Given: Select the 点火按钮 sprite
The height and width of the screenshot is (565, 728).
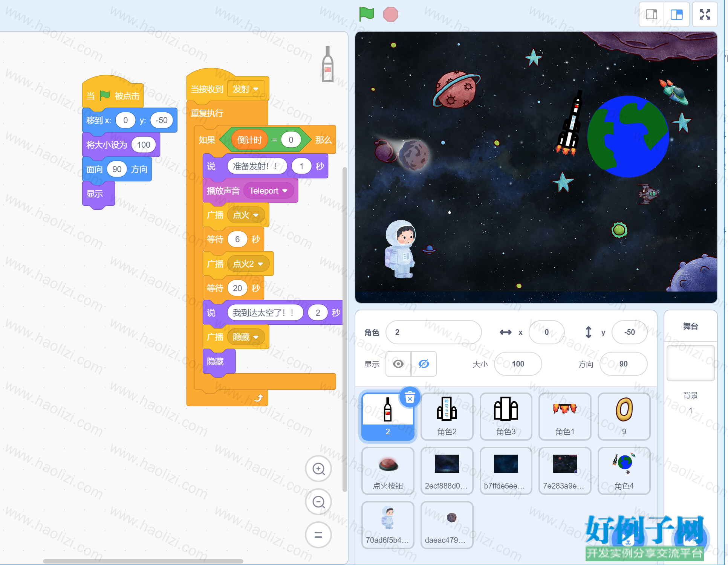Looking at the screenshot, I should (388, 471).
